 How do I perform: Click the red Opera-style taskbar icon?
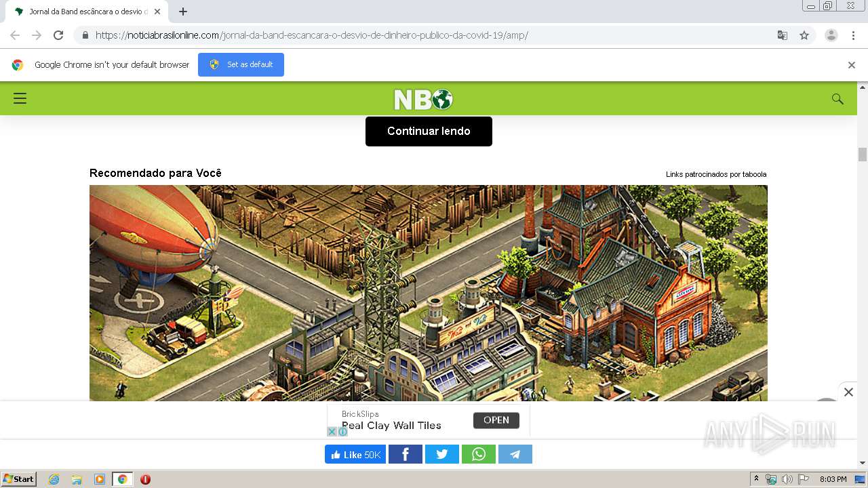tap(145, 479)
